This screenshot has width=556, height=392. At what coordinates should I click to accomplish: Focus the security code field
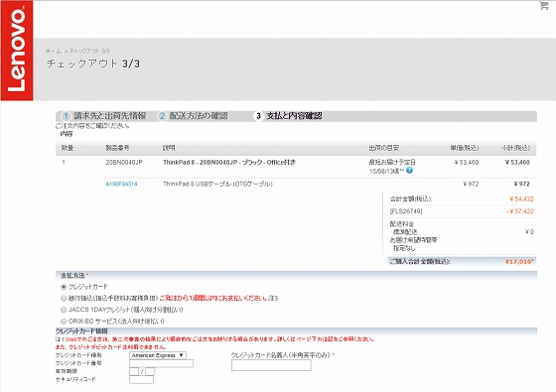pyautogui.click(x=141, y=379)
